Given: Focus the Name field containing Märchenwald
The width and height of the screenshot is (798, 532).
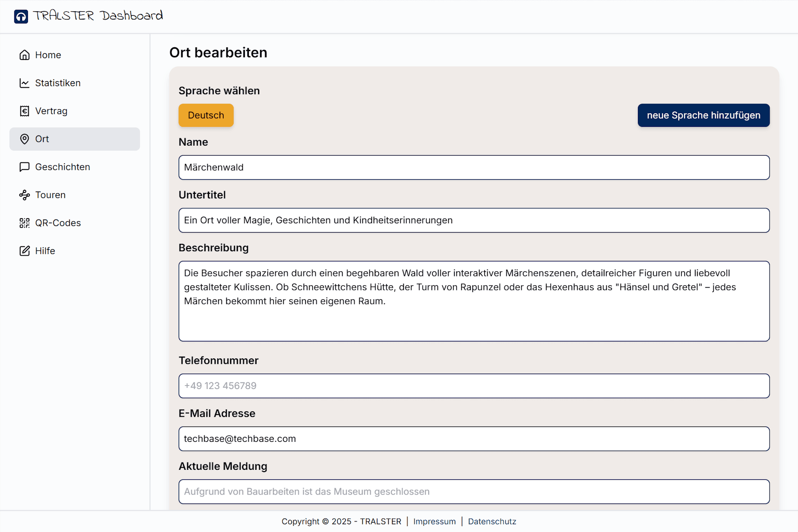Looking at the screenshot, I should 474,167.
